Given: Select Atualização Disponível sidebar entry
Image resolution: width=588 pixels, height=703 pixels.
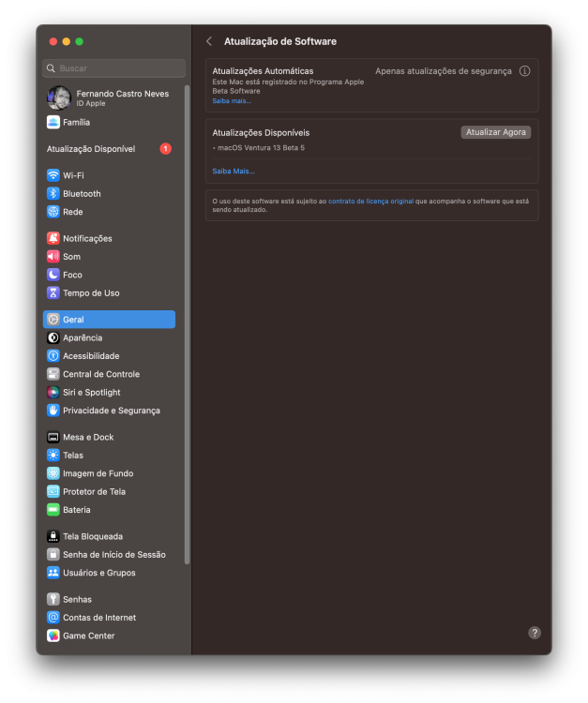Looking at the screenshot, I should click(x=109, y=149).
